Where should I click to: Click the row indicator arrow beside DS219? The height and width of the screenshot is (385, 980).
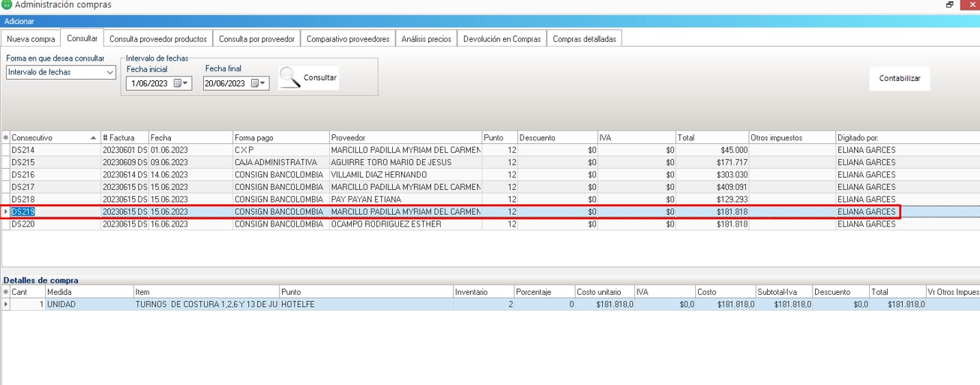click(6, 212)
